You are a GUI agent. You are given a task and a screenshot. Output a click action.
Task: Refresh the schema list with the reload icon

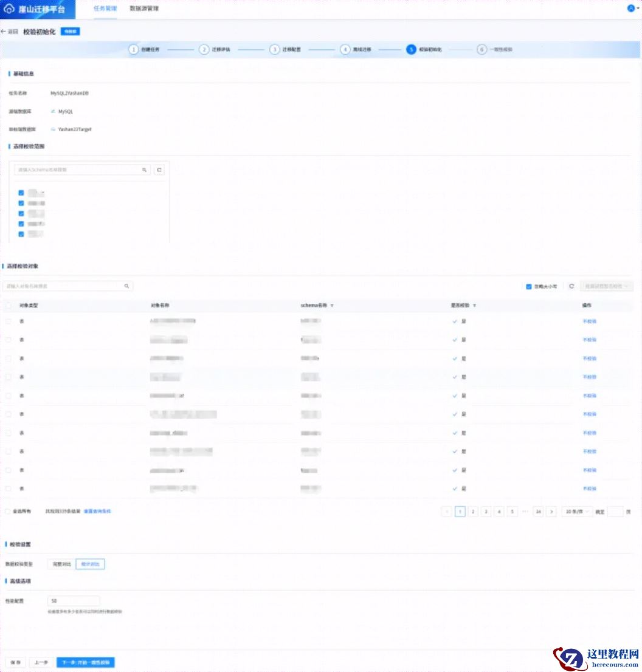coord(159,170)
